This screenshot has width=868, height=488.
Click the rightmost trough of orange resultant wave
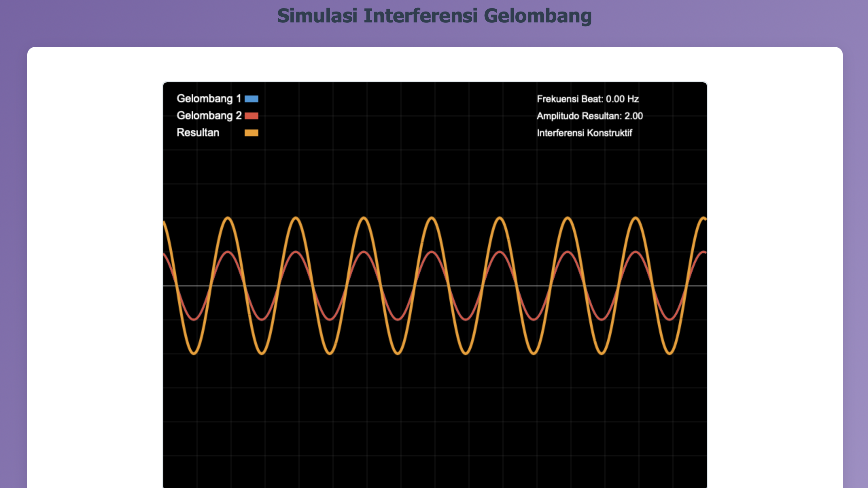point(670,354)
